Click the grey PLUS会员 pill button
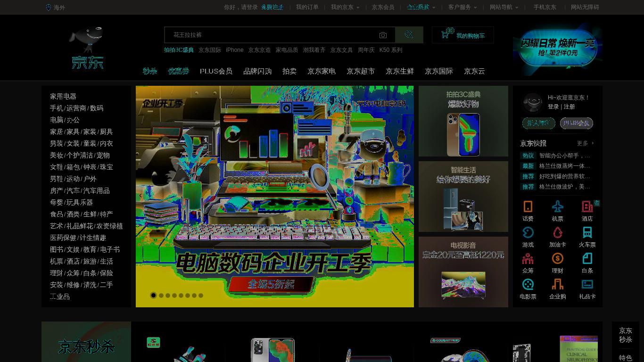The image size is (644, 362). (x=577, y=123)
